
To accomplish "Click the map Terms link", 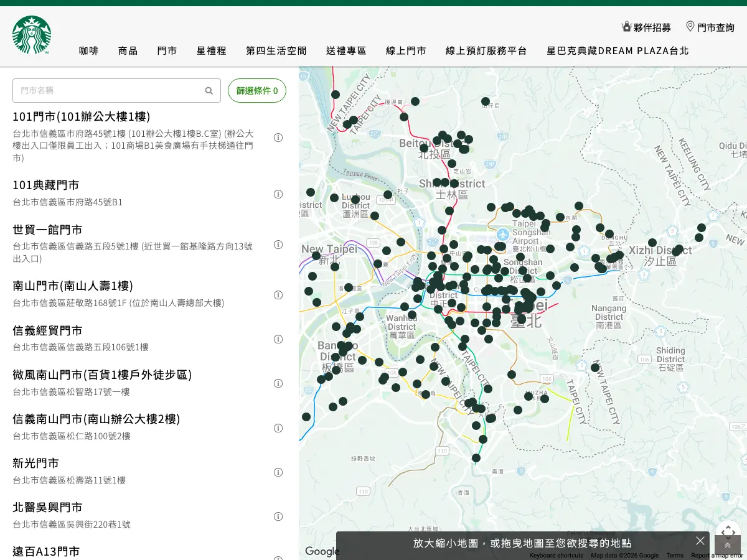I will coord(675,555).
